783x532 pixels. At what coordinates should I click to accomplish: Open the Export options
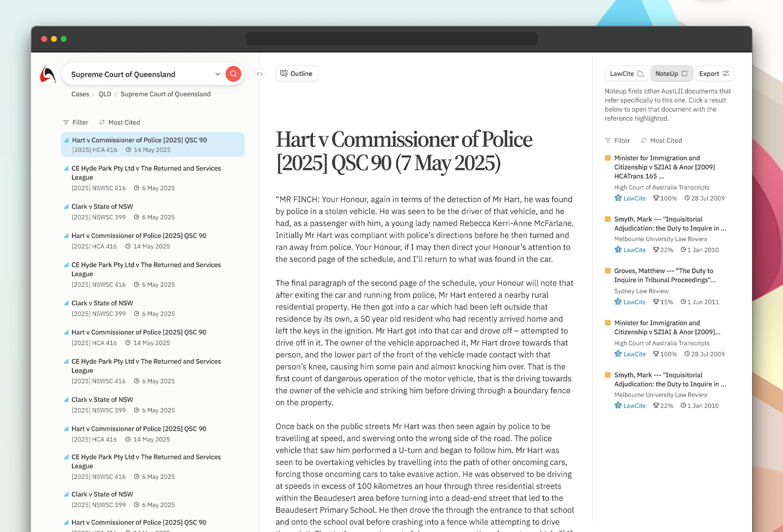[714, 73]
